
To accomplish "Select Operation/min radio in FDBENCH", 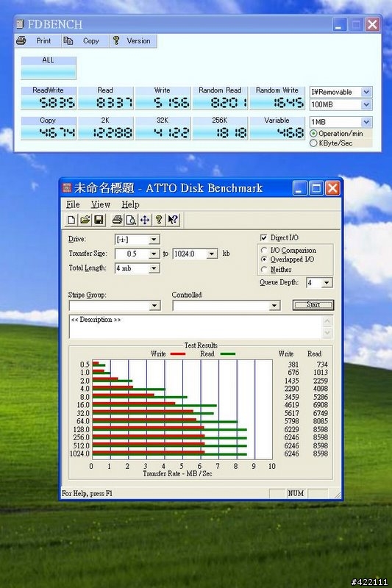I will click(x=313, y=134).
